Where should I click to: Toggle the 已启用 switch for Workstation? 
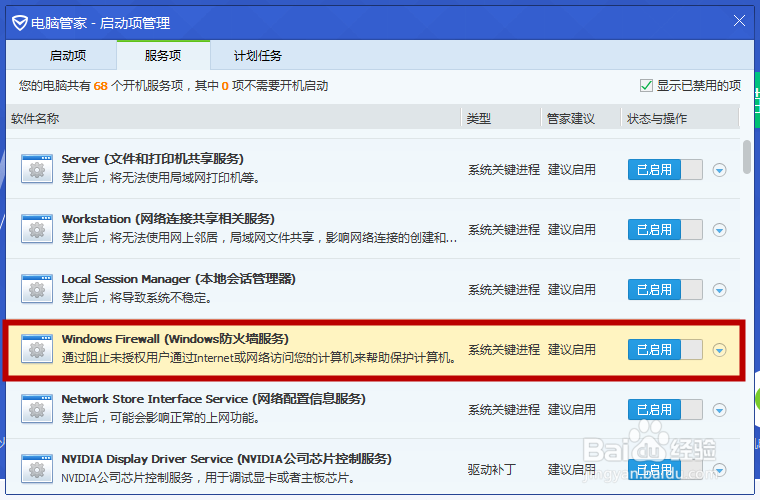665,230
